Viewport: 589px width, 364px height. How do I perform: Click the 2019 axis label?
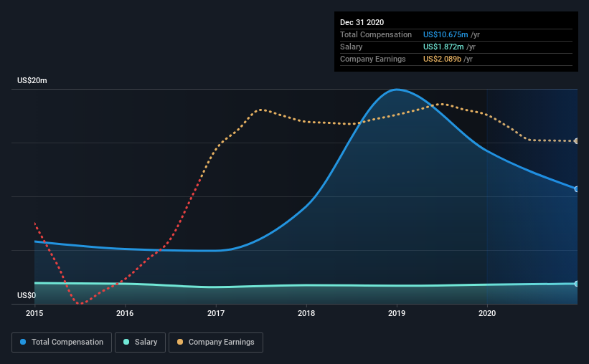tap(397, 313)
